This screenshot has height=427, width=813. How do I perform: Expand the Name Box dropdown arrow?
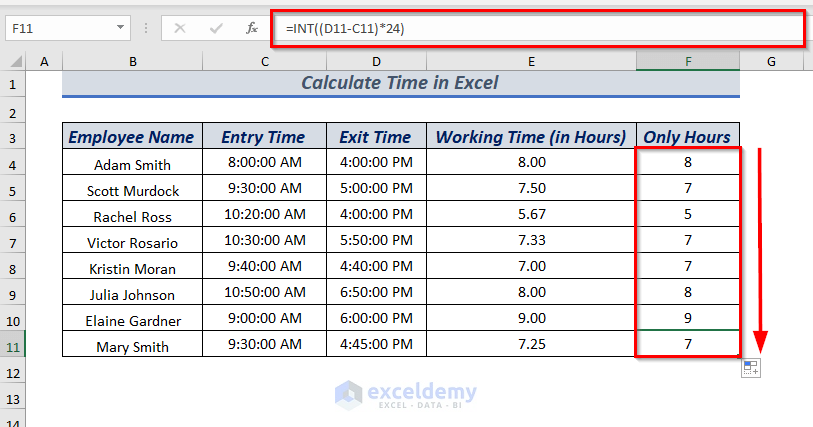pyautogui.click(x=120, y=27)
